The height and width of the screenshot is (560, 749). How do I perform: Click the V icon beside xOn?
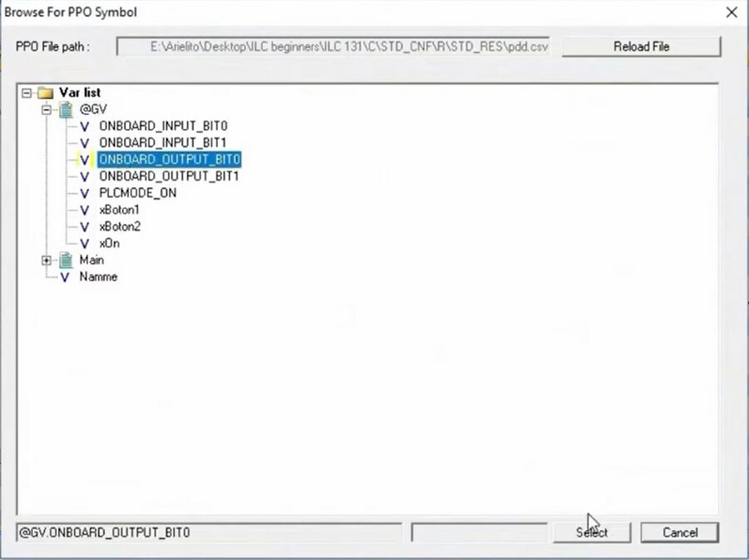pos(84,244)
